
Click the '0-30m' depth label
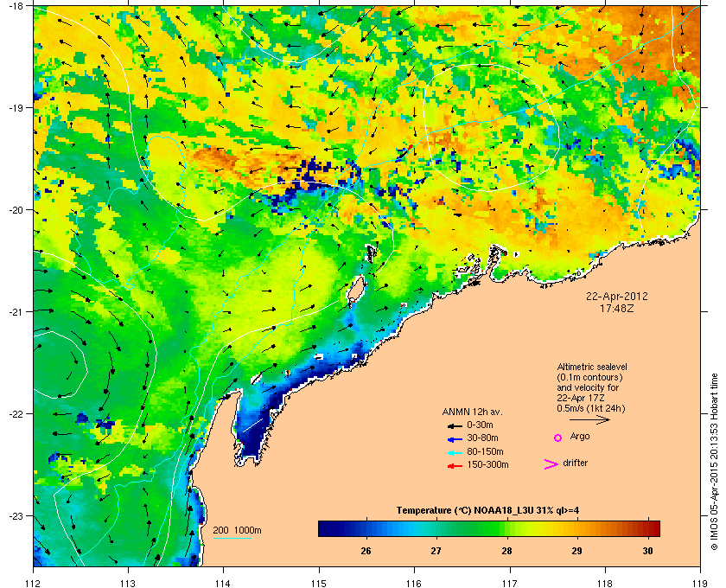(x=481, y=425)
